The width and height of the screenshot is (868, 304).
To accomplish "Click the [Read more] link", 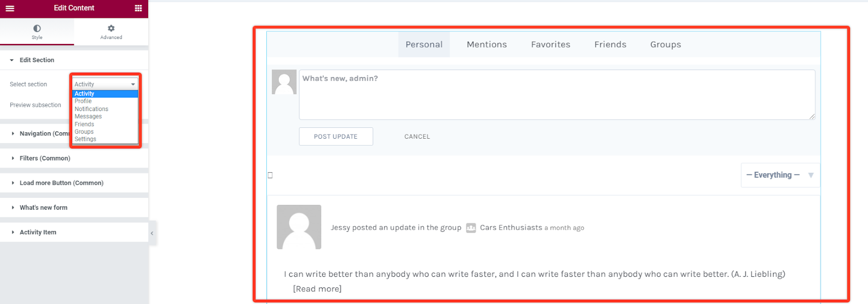I will point(317,289).
